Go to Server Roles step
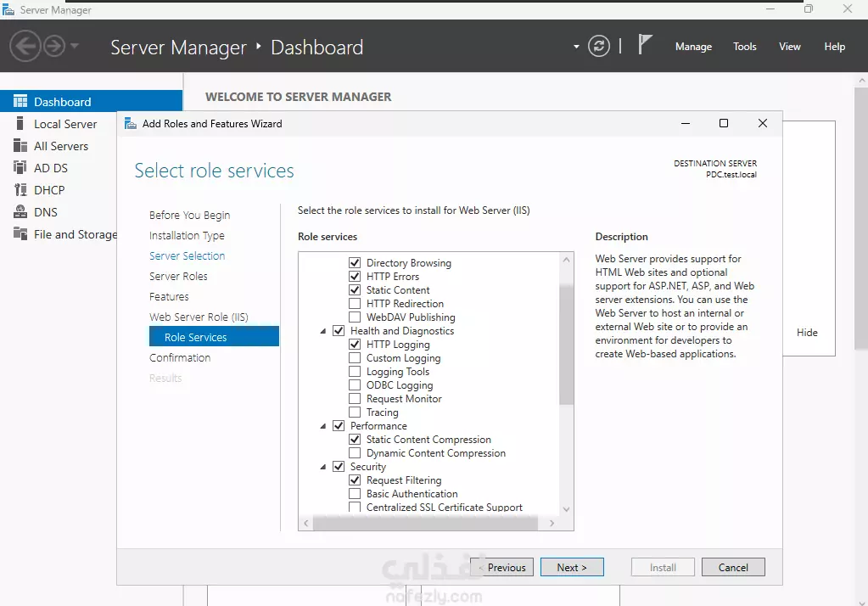This screenshot has height=606, width=868. 178,276
